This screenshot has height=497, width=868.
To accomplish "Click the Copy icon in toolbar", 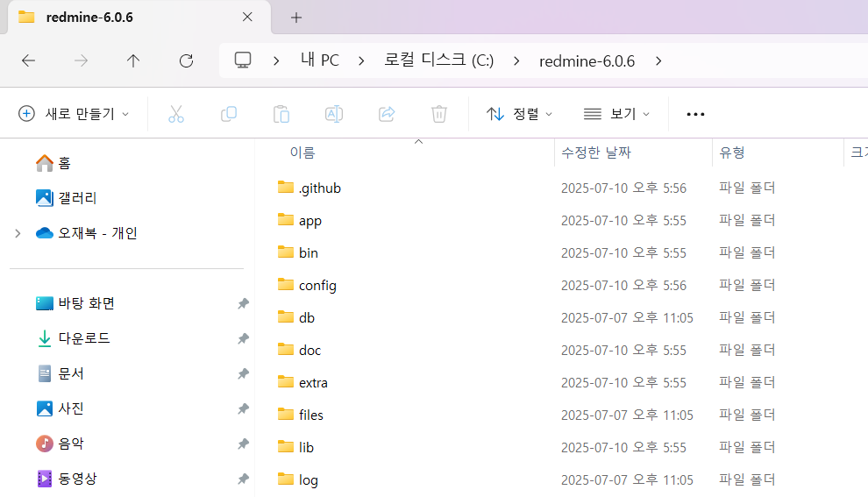I will click(x=229, y=114).
